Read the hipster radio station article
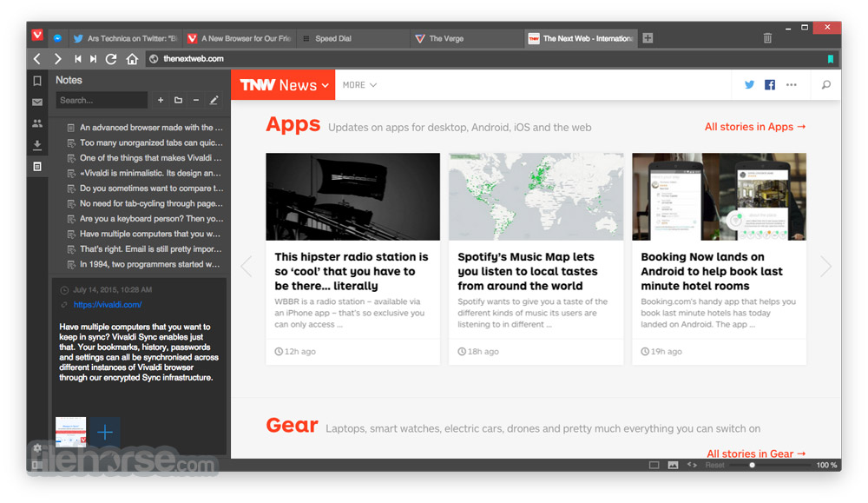The height and width of the screenshot is (503, 868). 352,271
